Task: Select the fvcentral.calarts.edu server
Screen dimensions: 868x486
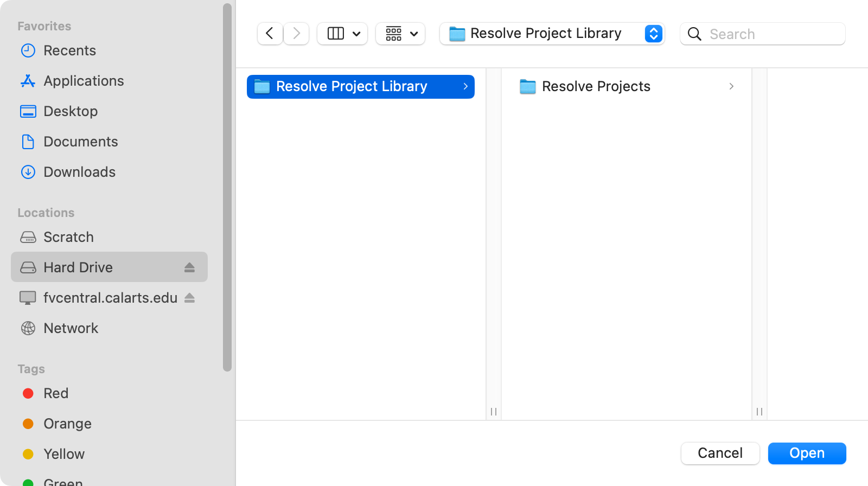Action: [x=109, y=298]
